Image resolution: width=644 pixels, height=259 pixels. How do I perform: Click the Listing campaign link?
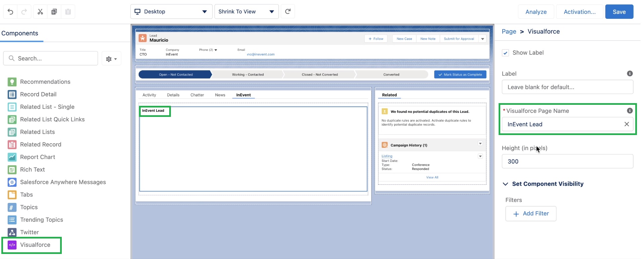click(387, 156)
